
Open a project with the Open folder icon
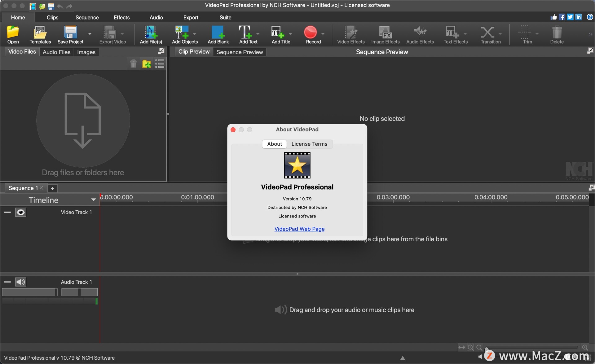pos(13,35)
